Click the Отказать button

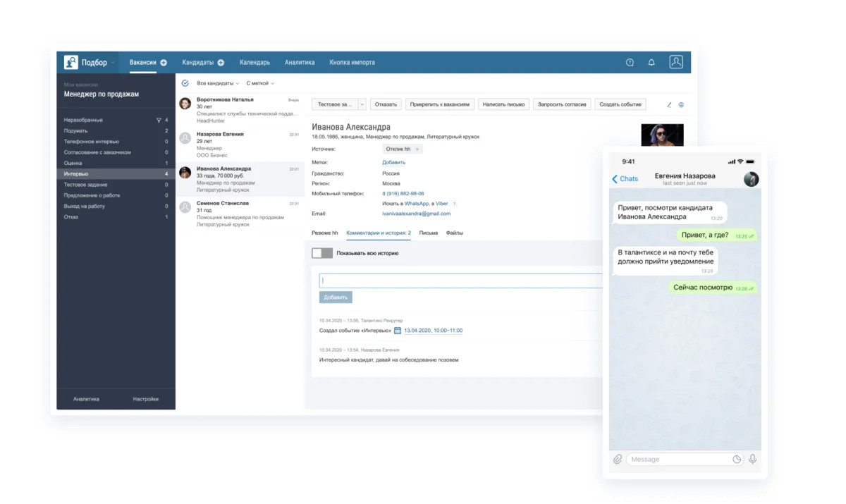click(386, 104)
